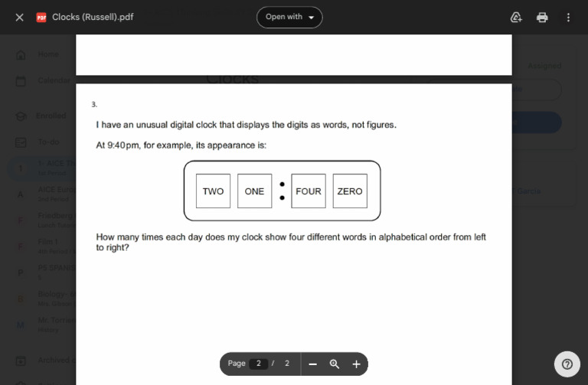This screenshot has width=588, height=385.
Task: Click the Home icon in background sidebar
Action: pos(21,55)
